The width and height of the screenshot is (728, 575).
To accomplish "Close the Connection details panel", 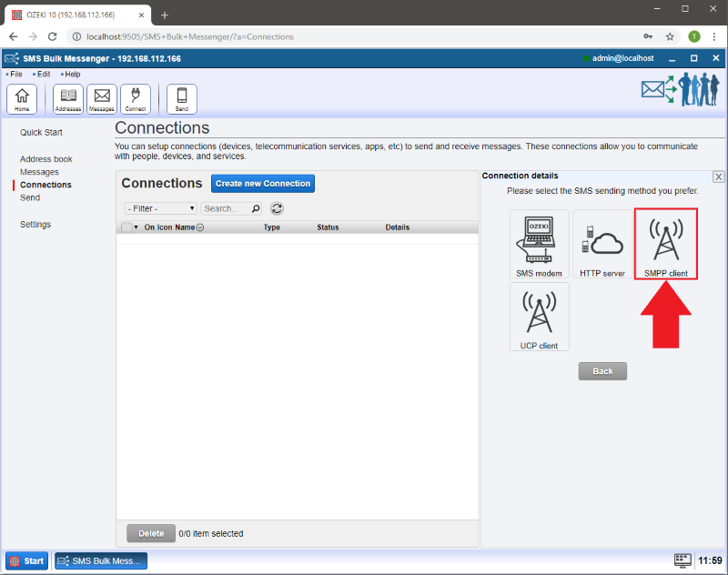I will click(718, 177).
